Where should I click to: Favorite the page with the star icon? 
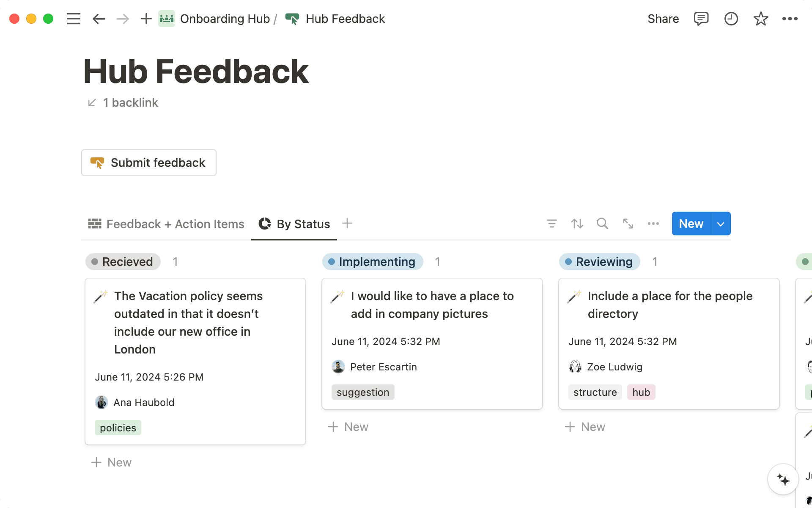(760, 19)
